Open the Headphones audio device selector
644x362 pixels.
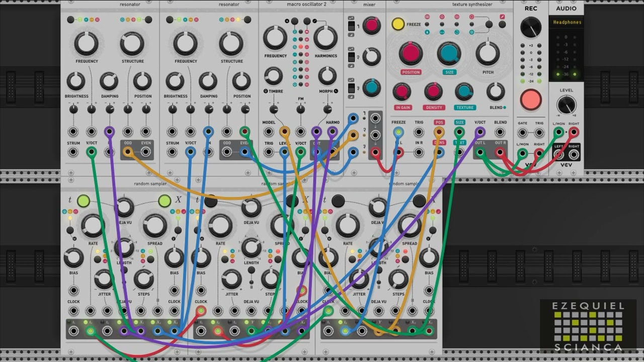[567, 22]
